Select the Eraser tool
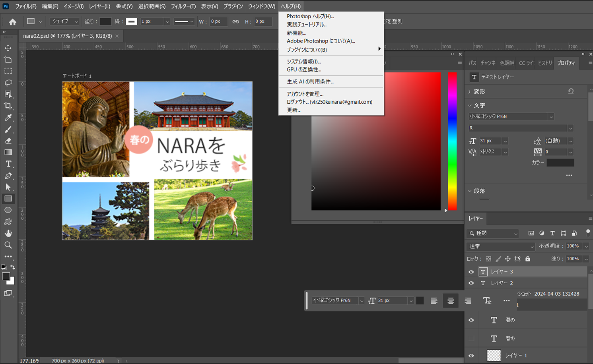The image size is (593, 364). [8, 141]
